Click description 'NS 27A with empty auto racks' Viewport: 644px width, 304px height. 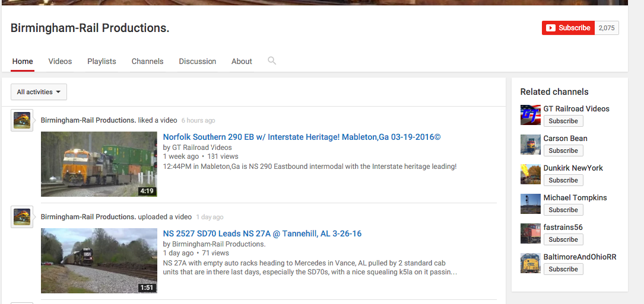pyautogui.click(x=310, y=267)
